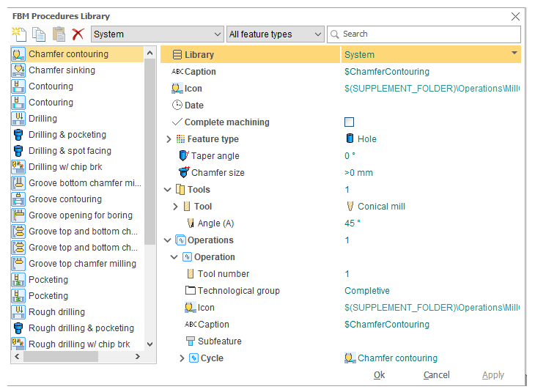535x392 pixels.
Task: Click the Copy procedure toolbar icon
Action: click(x=39, y=34)
